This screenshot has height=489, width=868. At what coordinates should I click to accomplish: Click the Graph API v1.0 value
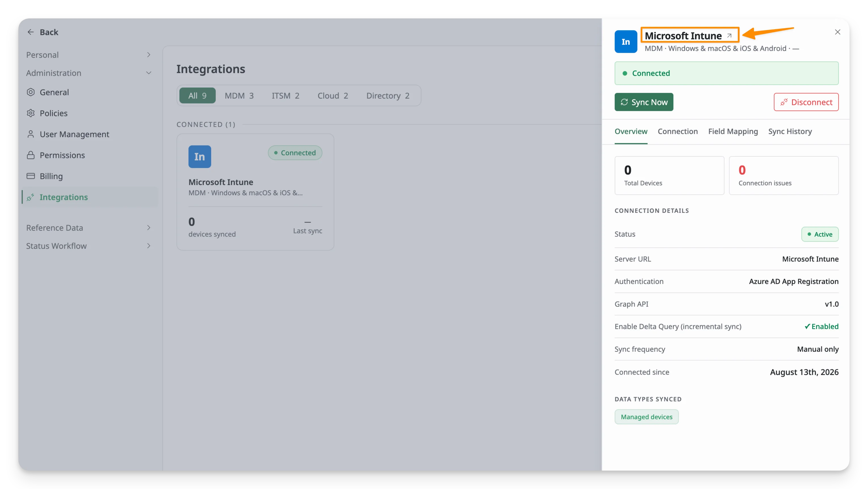tap(831, 304)
